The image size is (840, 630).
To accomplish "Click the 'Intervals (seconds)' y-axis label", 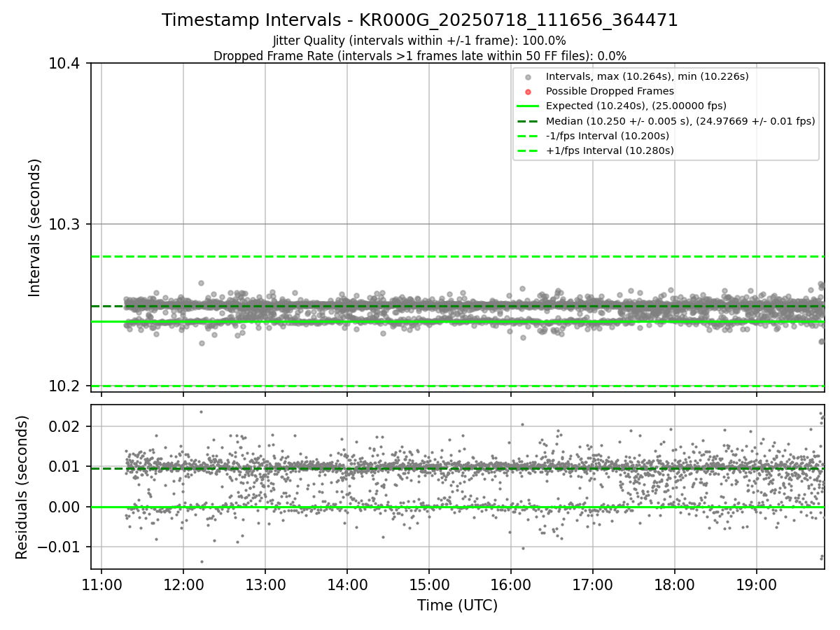I will tap(35, 227).
